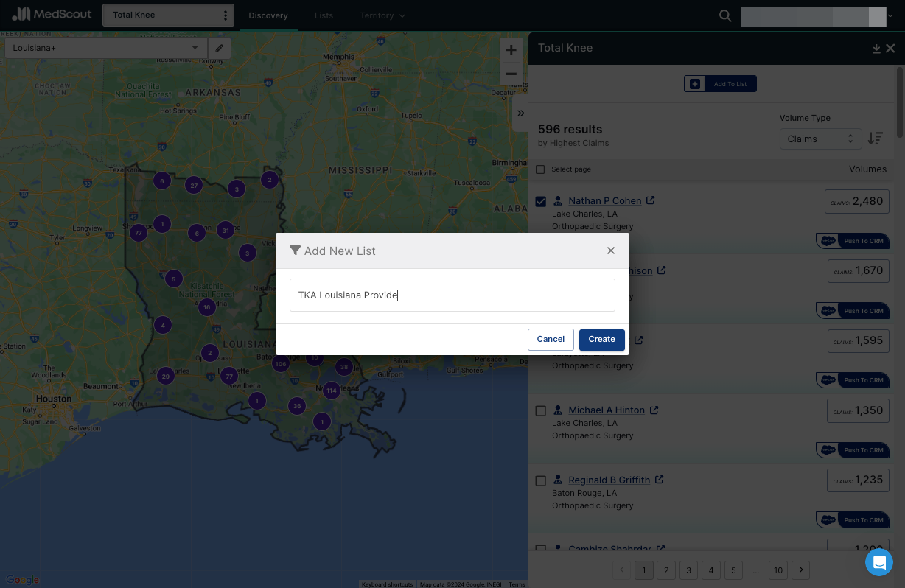Push Reginald B Griffith to CRM
The image size is (905, 588).
[853, 520]
